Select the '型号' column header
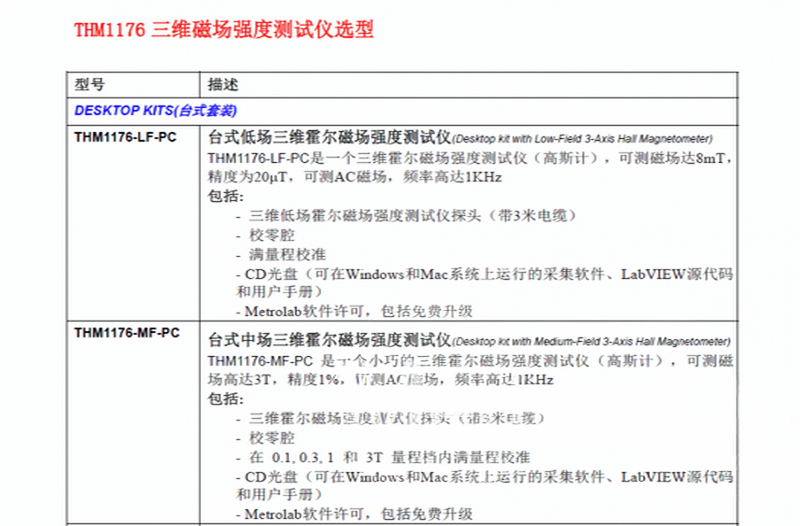Viewport: 800px width, 526px height. pyautogui.click(x=90, y=84)
